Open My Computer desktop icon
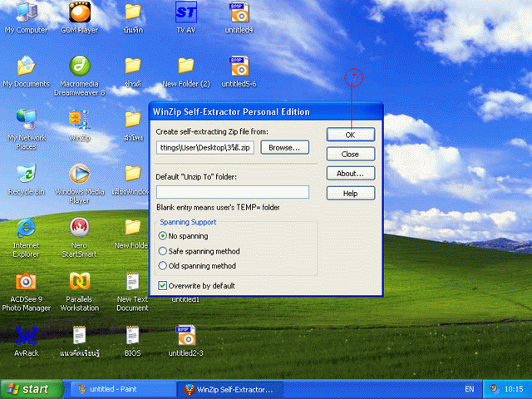The width and height of the screenshot is (532, 399). (26, 17)
